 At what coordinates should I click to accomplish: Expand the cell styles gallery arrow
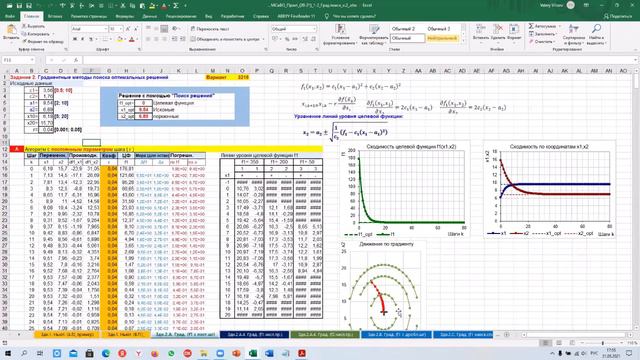coord(463,41)
